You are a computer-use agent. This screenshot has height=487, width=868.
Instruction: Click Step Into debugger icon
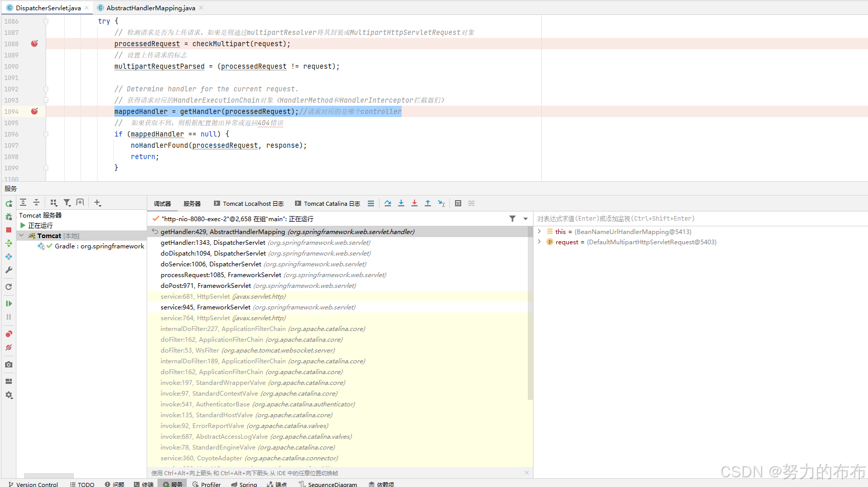[x=401, y=203]
